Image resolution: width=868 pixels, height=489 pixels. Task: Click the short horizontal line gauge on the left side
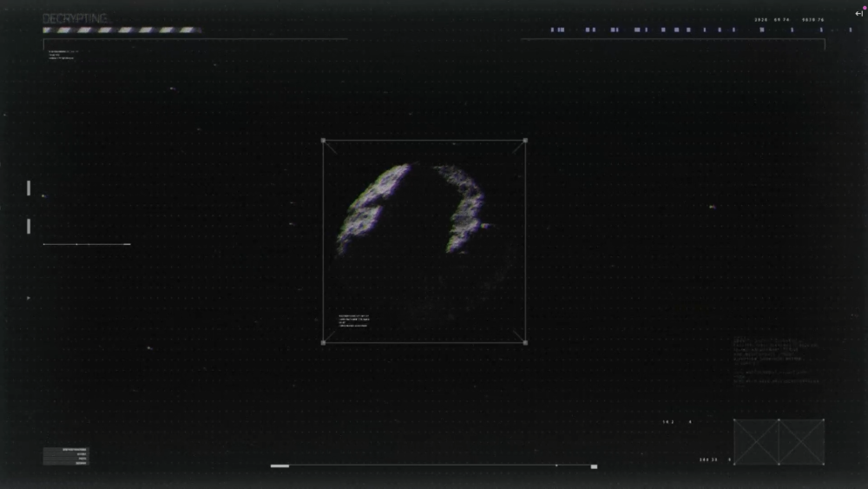(x=87, y=244)
